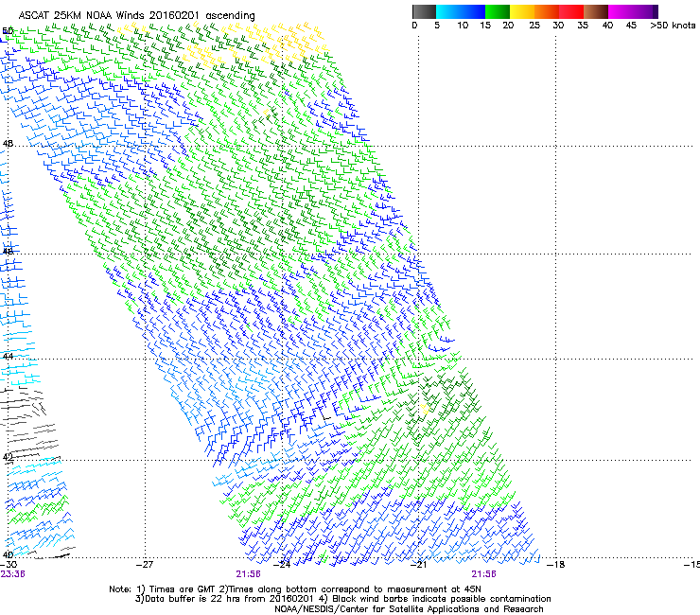
Task: Click the '44' latitude axis label
Action: click(8, 357)
